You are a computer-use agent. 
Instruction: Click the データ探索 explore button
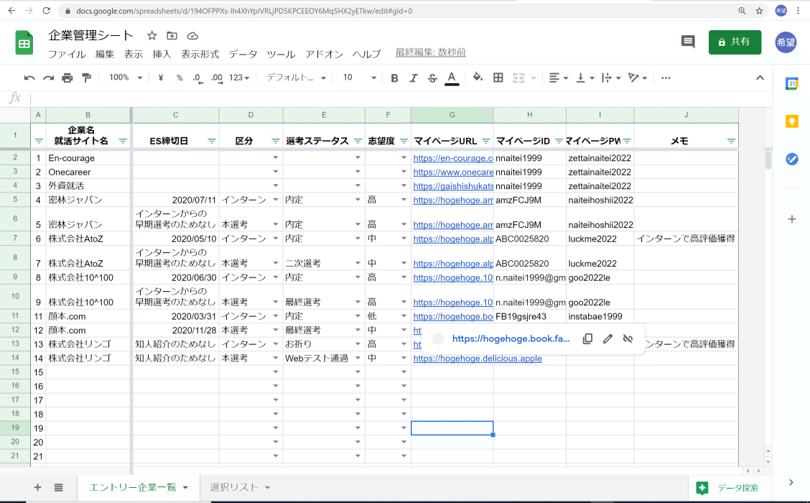[728, 488]
